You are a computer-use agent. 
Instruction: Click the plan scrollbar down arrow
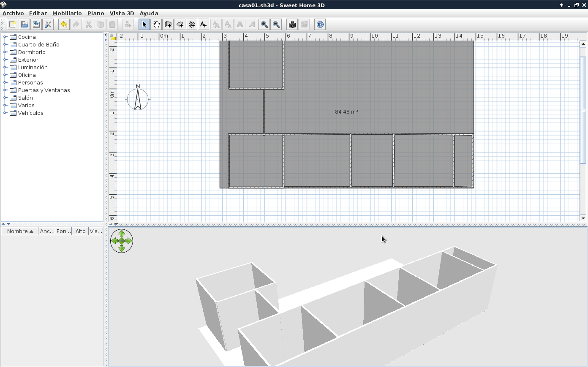(x=583, y=218)
